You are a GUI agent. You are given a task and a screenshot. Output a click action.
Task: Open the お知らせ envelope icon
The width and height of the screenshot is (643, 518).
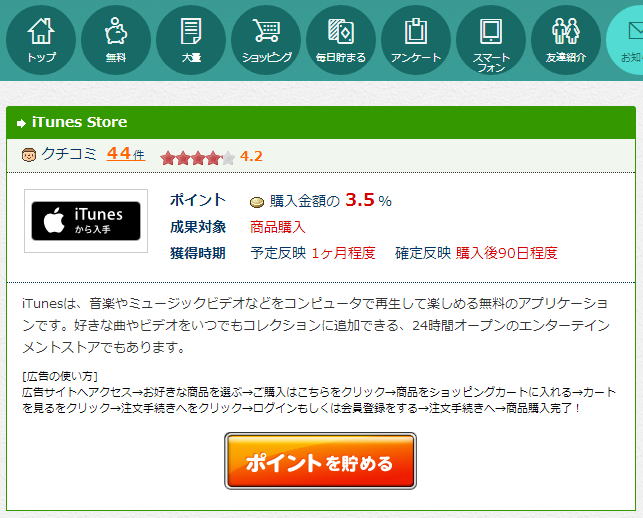tap(625, 40)
